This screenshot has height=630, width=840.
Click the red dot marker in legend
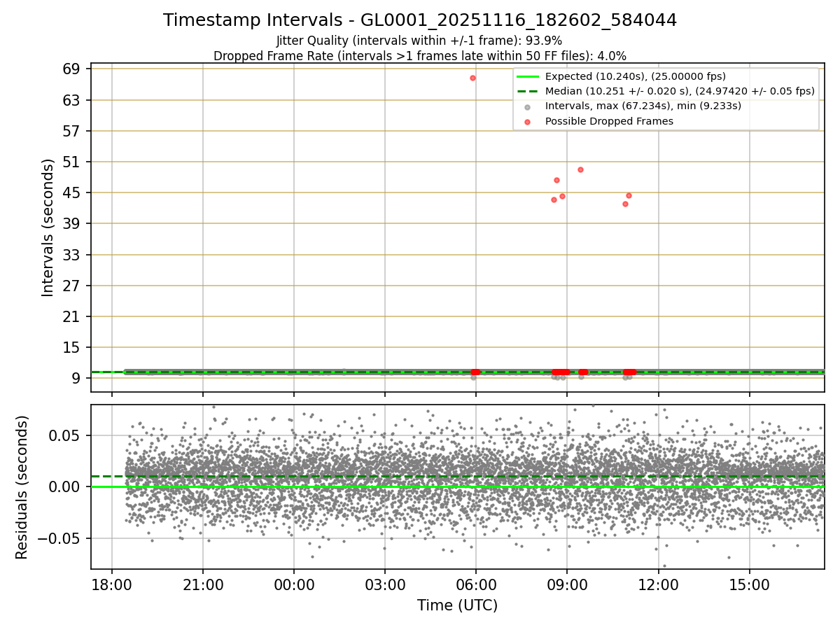tap(528, 121)
